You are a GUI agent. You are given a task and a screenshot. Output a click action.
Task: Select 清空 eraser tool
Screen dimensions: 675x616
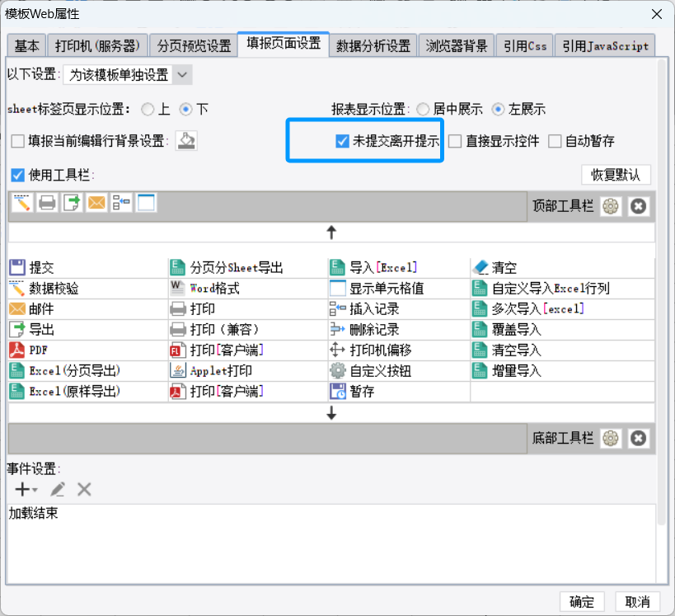(x=563, y=268)
